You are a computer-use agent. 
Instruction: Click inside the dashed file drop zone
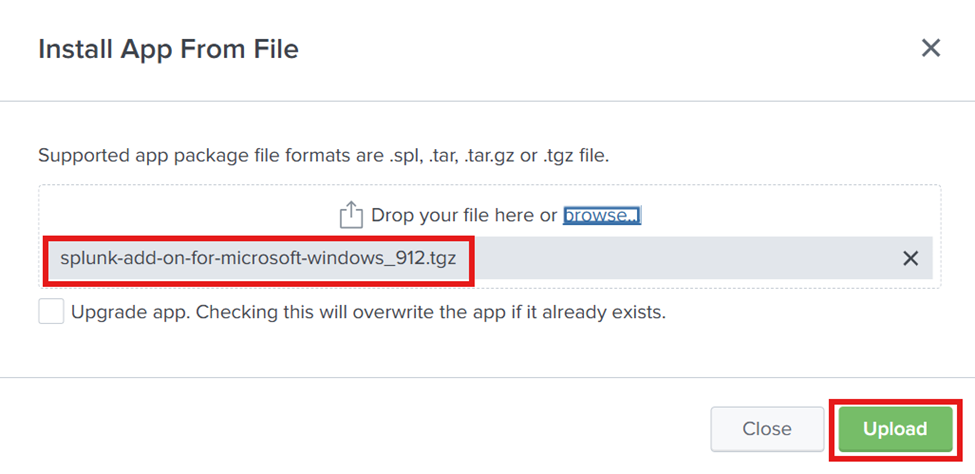pos(489,236)
